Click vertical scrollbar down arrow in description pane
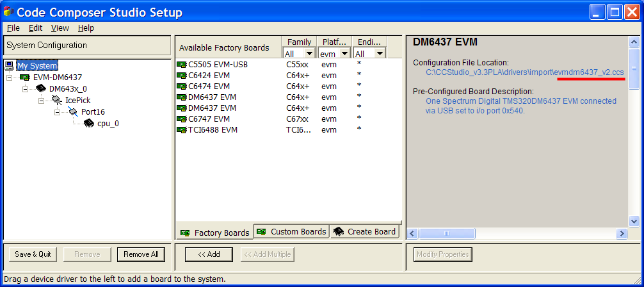 point(634,221)
